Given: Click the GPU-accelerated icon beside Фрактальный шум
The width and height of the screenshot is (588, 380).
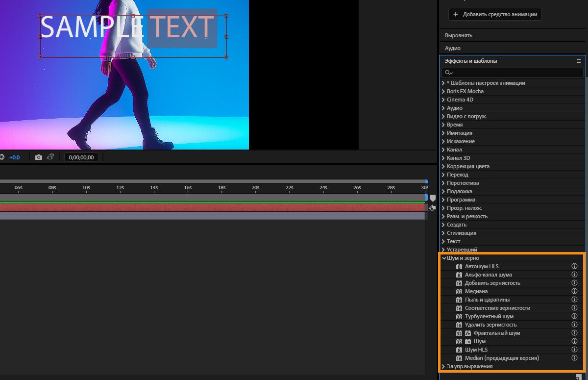Looking at the screenshot, I should [x=468, y=333].
